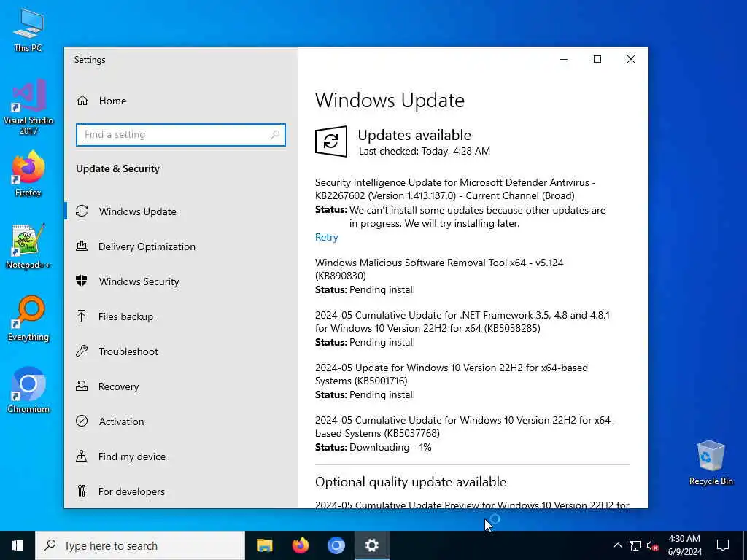This screenshot has height=560, width=747.
Task: Click the Activation checkmark circle icon
Action: [82, 421]
